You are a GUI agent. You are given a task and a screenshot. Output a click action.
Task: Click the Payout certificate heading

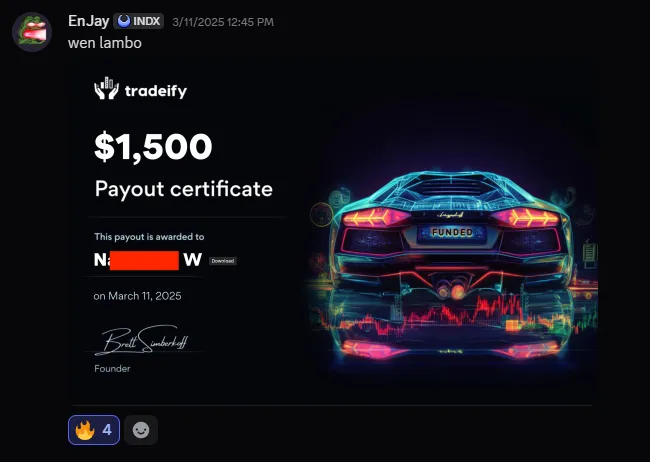(x=184, y=189)
